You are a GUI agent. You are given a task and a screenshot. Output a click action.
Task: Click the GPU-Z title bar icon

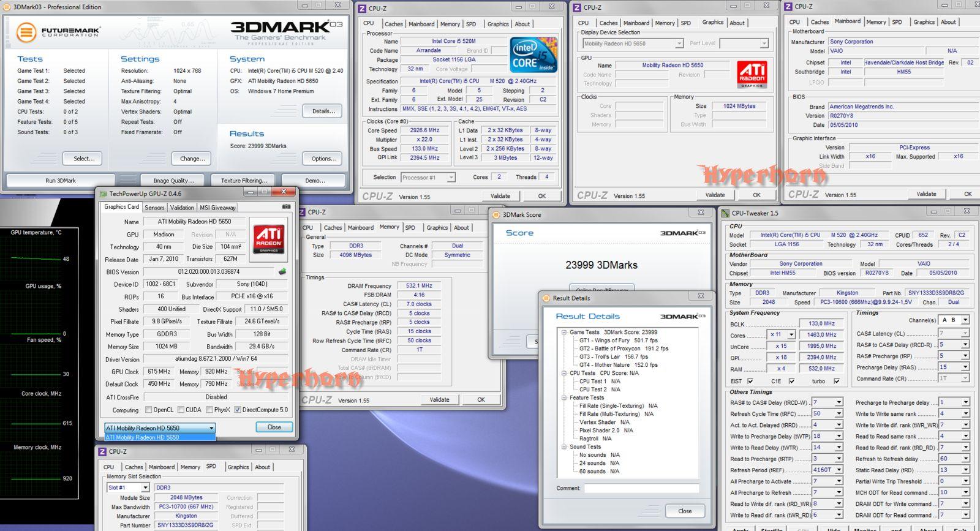(x=104, y=194)
